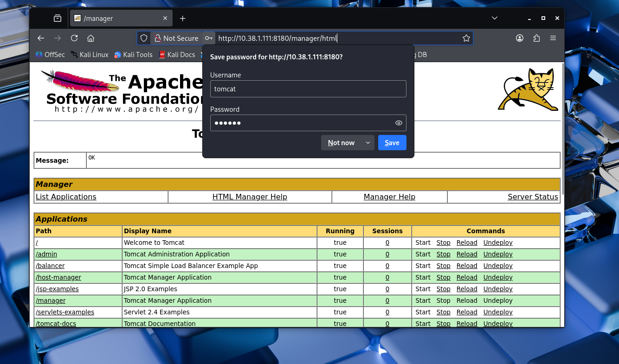
Task: Go to browser home page icon
Action: click(91, 38)
